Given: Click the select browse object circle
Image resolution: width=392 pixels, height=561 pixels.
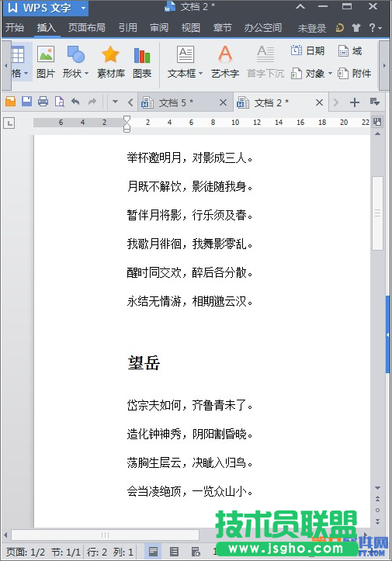Looking at the screenshot, I should [377, 510].
